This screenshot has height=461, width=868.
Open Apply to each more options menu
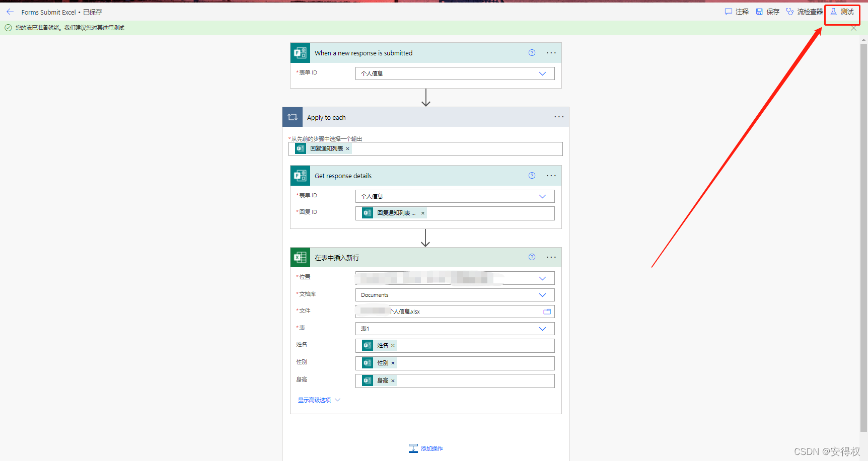click(x=559, y=117)
